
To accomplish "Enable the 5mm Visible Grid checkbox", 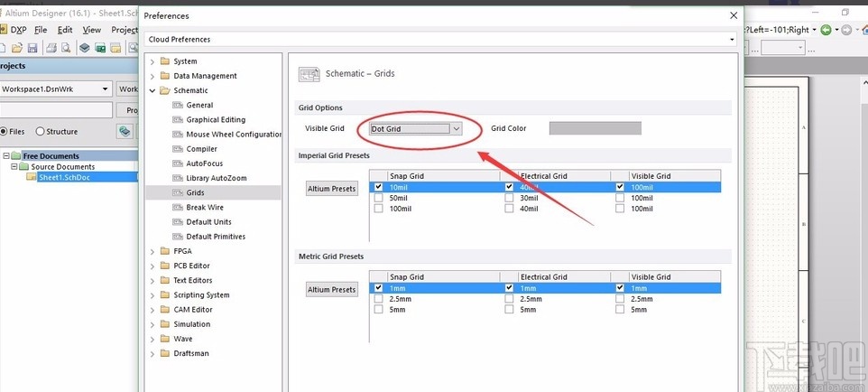I will 620,310.
